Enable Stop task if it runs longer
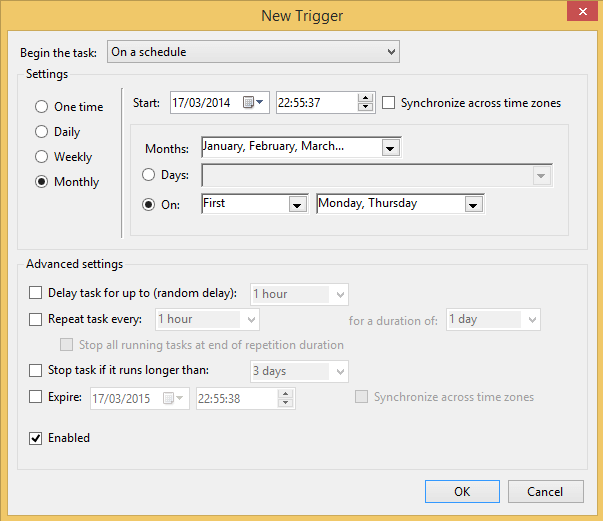Screen dimensions: 603x521 coord(36,371)
